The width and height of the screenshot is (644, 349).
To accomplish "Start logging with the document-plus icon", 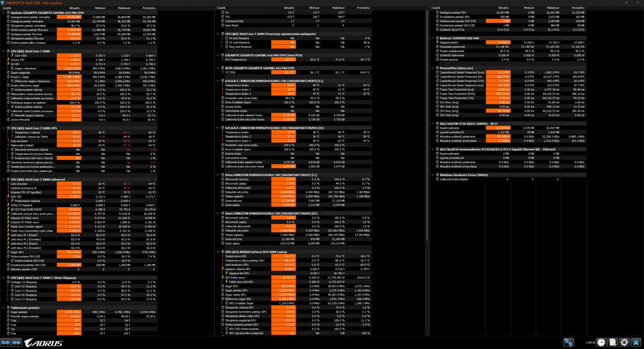I will coord(613,342).
